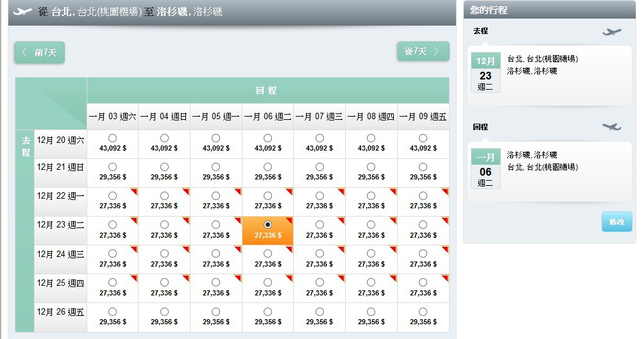Click the 一月 04 週日 return column header
The image size is (644, 339).
pos(164,117)
